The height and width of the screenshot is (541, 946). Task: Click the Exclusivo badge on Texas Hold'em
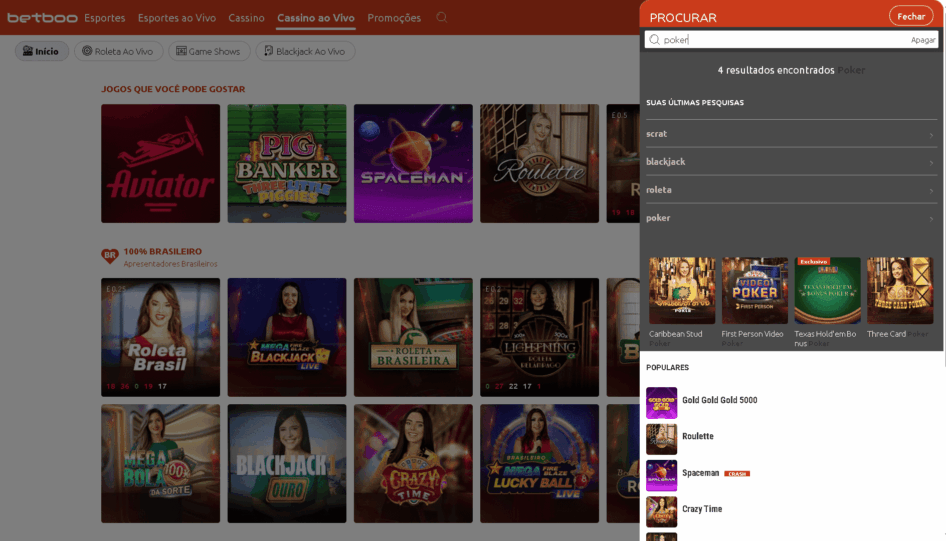(813, 261)
